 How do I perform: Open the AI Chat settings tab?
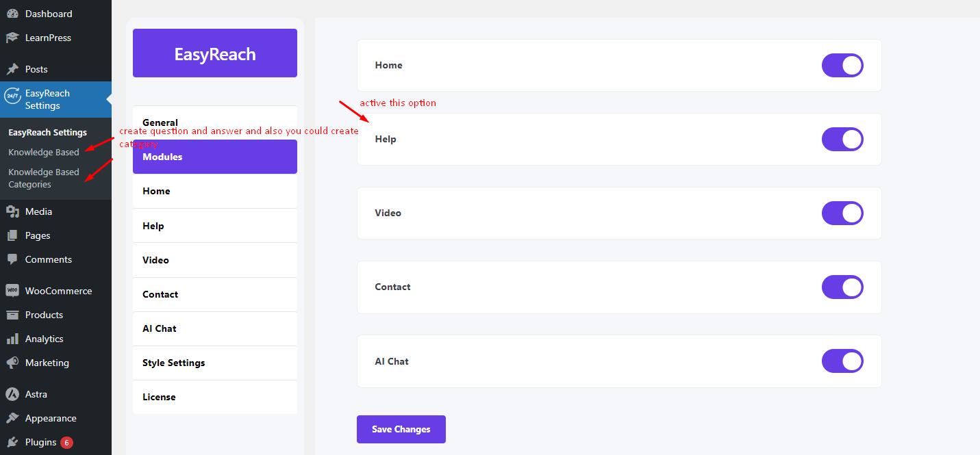pos(215,328)
